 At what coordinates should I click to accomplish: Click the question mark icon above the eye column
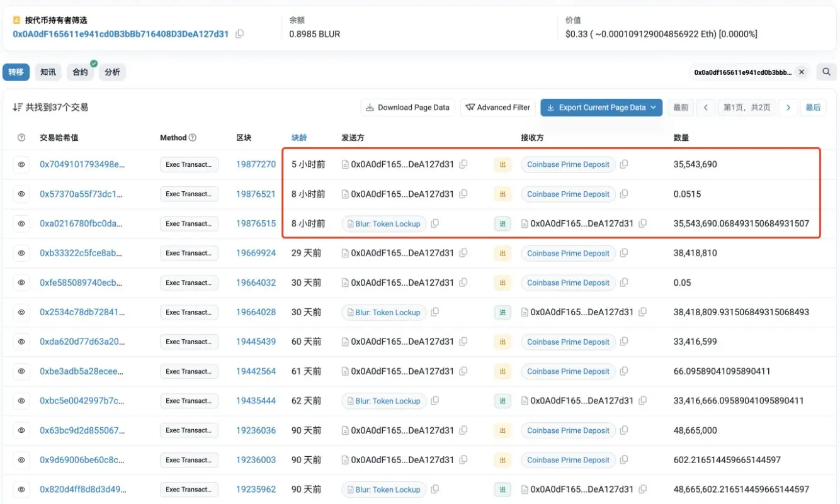pos(21,137)
